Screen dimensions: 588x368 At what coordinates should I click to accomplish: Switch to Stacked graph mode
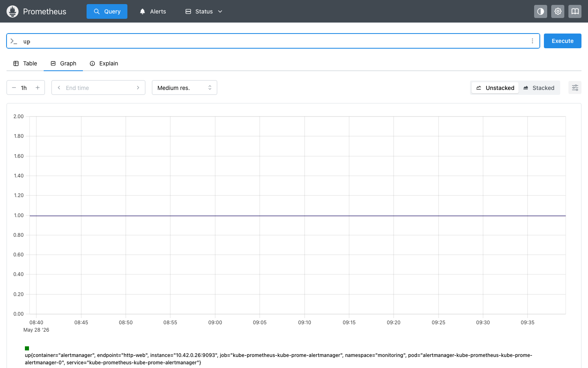[x=539, y=88]
